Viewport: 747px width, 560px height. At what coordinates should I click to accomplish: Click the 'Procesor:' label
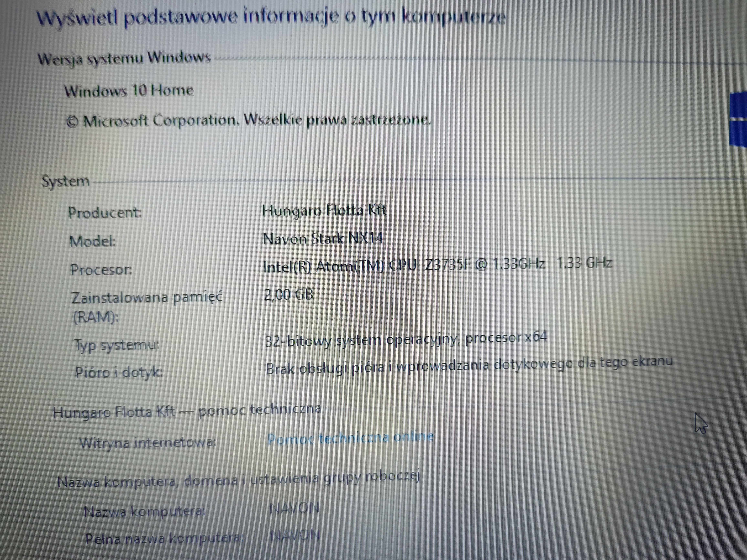click(101, 270)
